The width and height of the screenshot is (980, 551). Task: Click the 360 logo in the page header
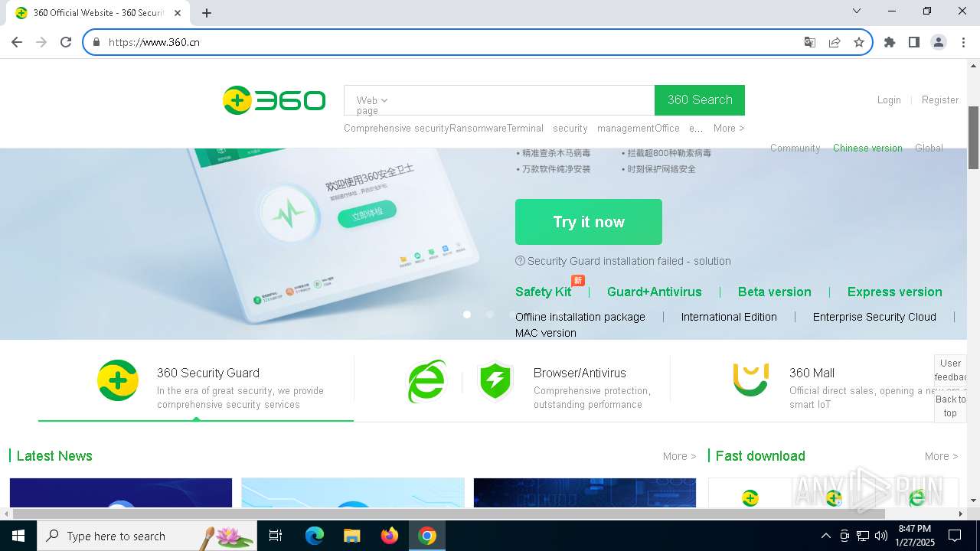[274, 100]
